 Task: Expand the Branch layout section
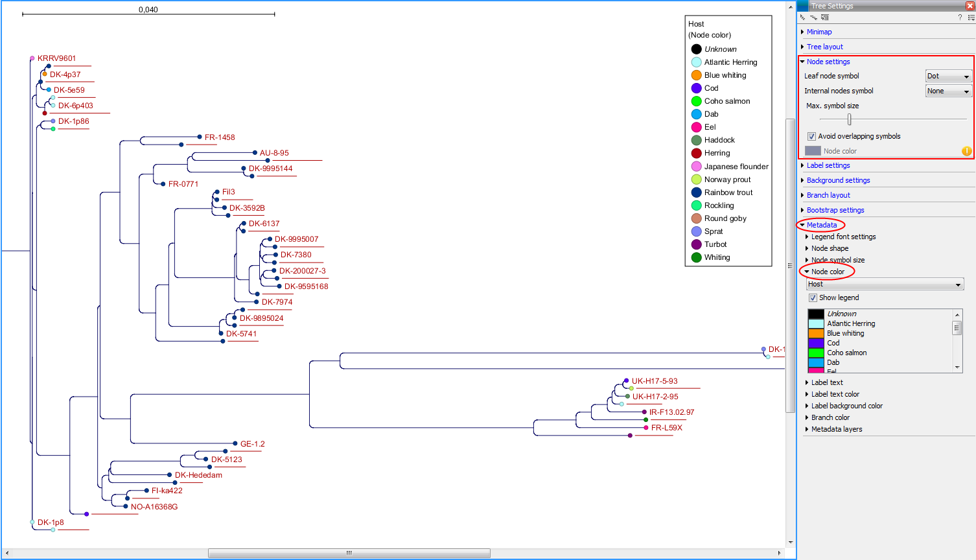click(x=828, y=195)
